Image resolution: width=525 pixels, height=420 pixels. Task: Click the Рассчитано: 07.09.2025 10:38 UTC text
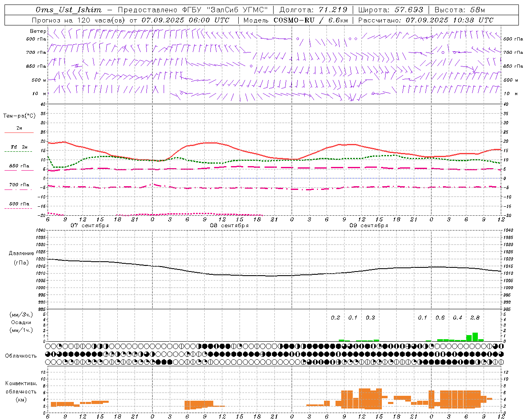point(426,20)
